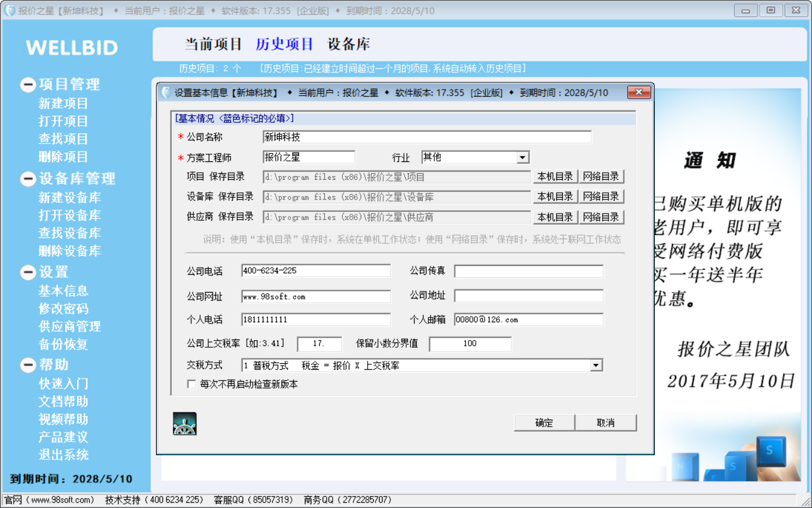Click 客服QQ (85057319) in the status bar

pos(253,500)
